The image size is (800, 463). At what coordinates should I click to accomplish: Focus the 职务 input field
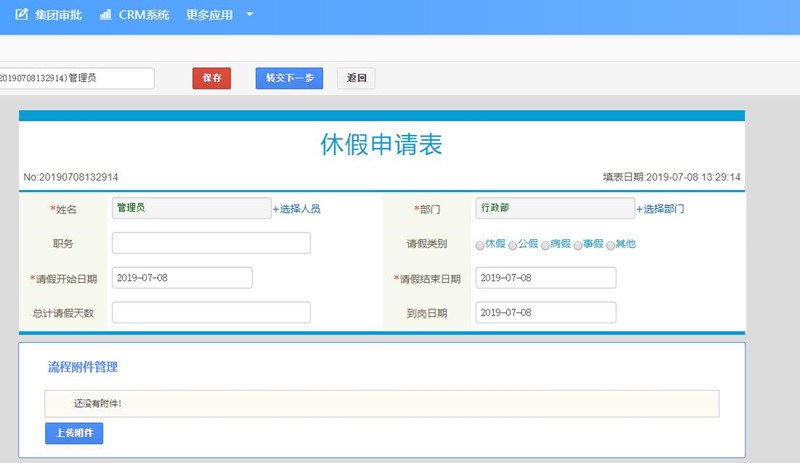211,243
